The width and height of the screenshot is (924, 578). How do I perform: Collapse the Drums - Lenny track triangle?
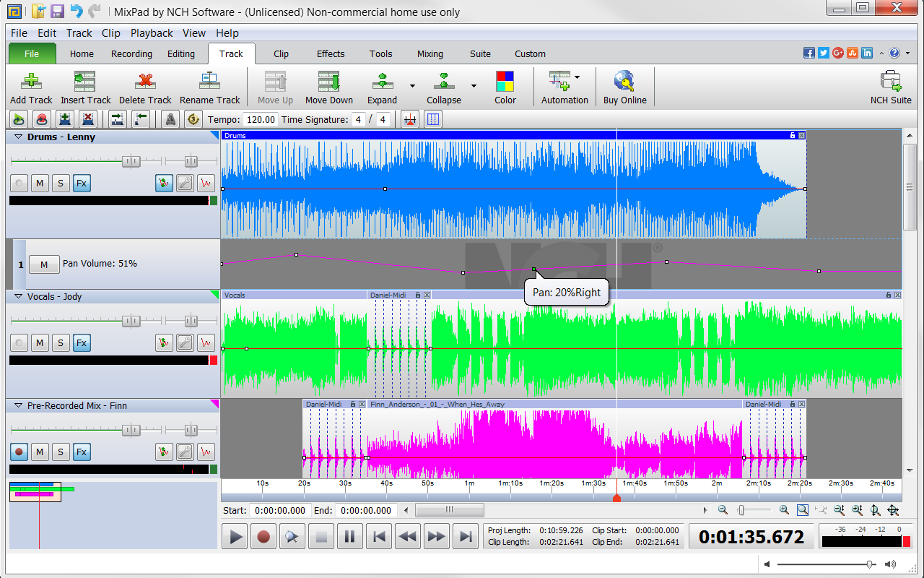pyautogui.click(x=19, y=137)
